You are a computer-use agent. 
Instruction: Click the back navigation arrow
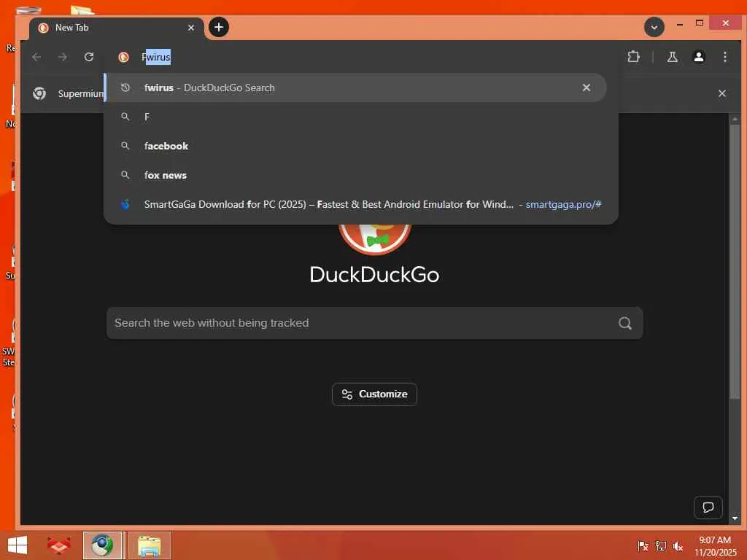(36, 57)
